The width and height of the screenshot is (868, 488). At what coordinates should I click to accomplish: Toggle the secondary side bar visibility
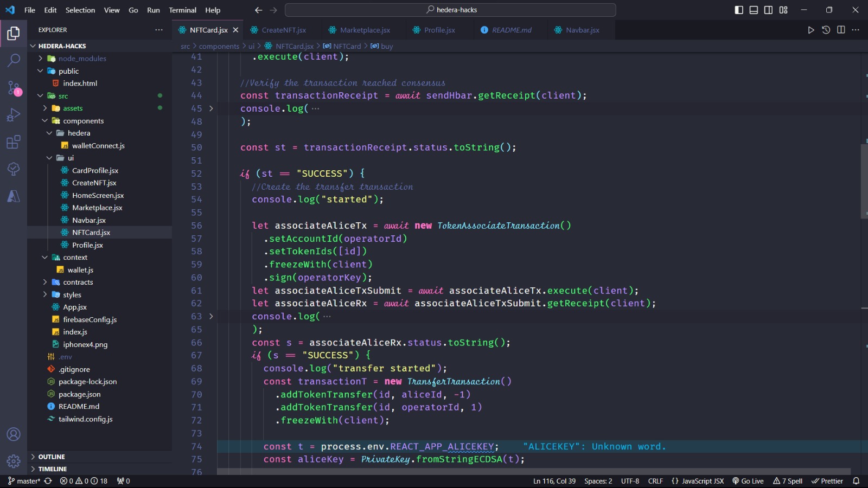768,10
